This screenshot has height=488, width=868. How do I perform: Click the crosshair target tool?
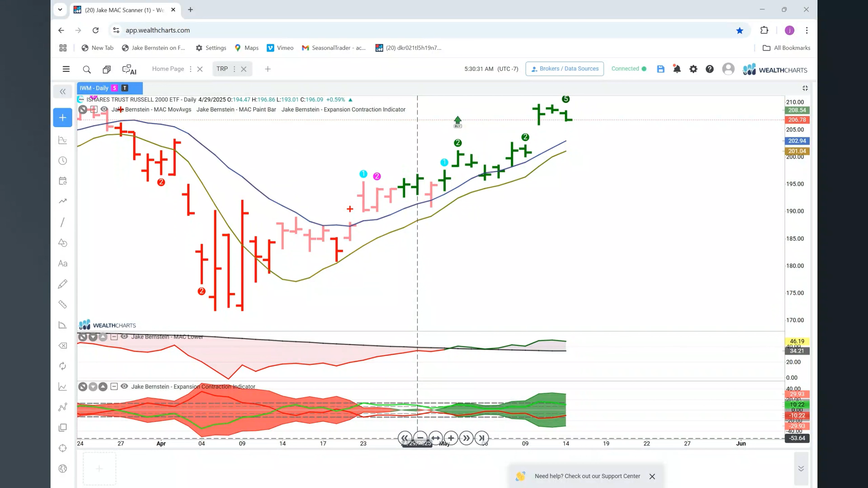(x=63, y=448)
